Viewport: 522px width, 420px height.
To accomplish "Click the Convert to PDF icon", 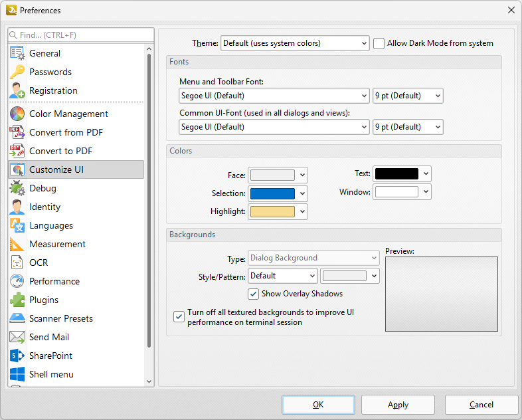I will [x=17, y=152].
